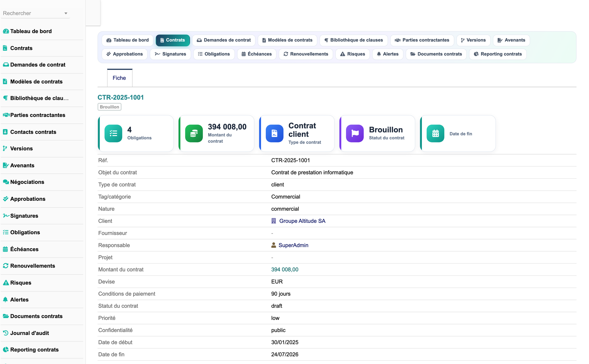
Task: Select the Fiche tab
Action: (x=120, y=78)
